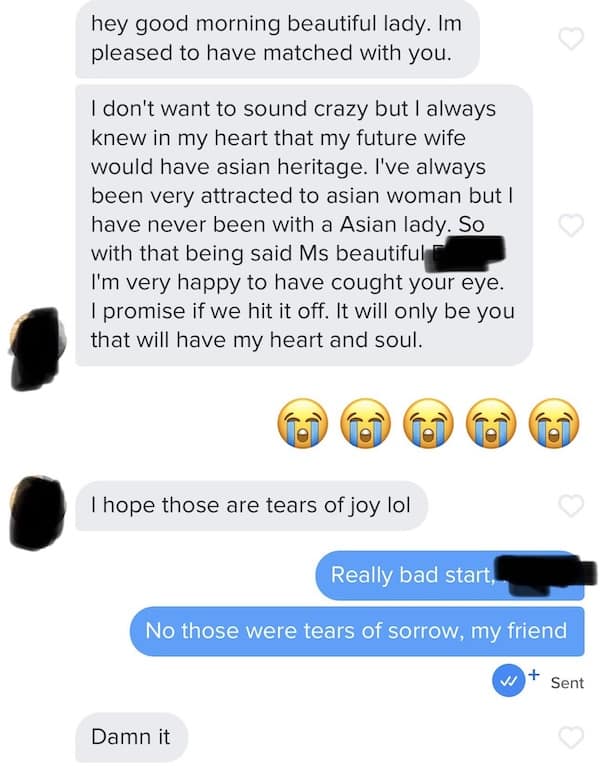Click the blue double-check read receipt icon
Image resolution: width=600 pixels, height=766 pixels.
tap(508, 681)
